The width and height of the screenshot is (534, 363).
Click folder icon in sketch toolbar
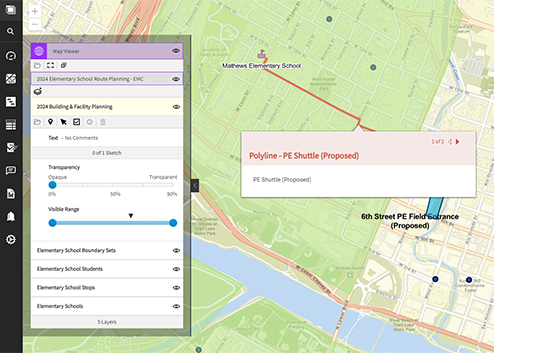click(37, 122)
